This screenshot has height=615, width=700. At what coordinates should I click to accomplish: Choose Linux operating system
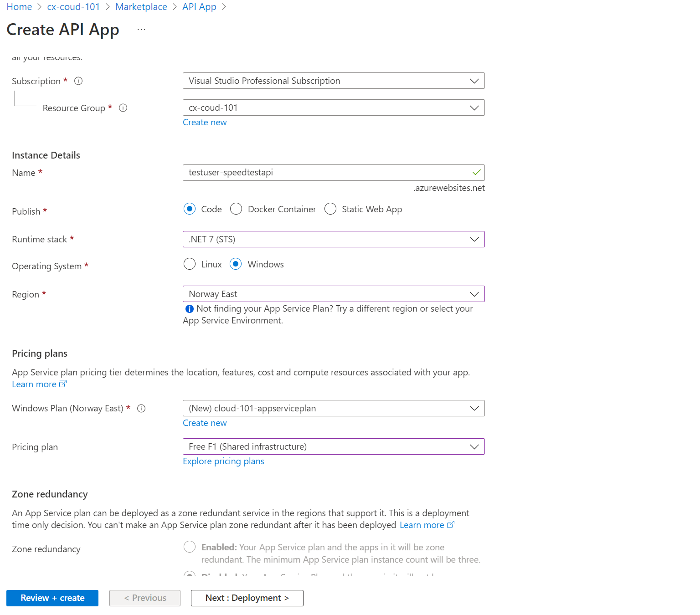pos(190,264)
